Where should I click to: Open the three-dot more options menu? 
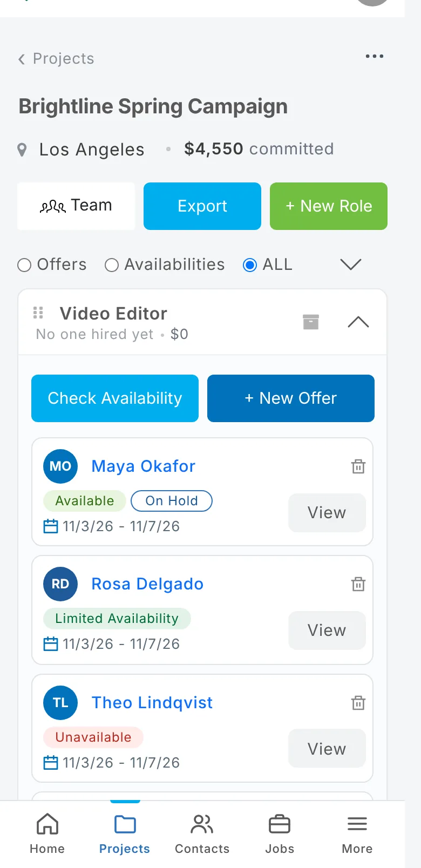(375, 56)
